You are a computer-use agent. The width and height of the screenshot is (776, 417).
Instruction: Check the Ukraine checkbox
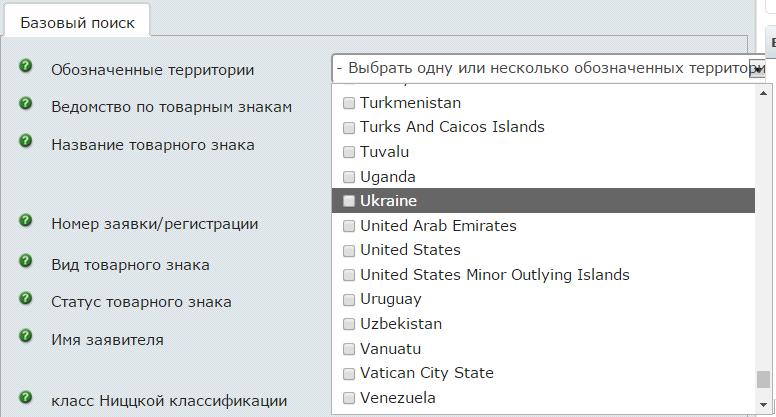point(349,201)
